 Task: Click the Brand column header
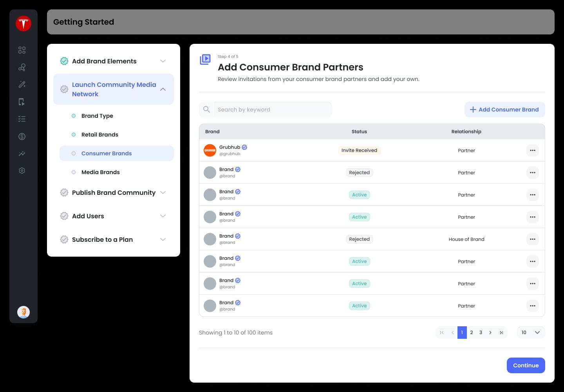[x=212, y=131]
